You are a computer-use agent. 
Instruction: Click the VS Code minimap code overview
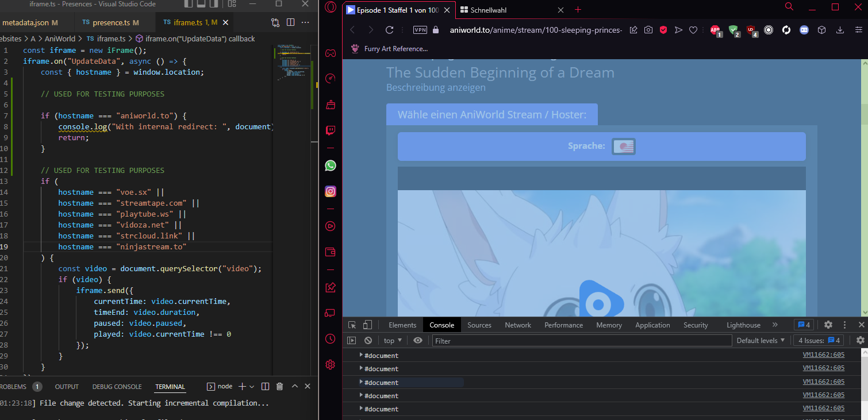coord(294,63)
